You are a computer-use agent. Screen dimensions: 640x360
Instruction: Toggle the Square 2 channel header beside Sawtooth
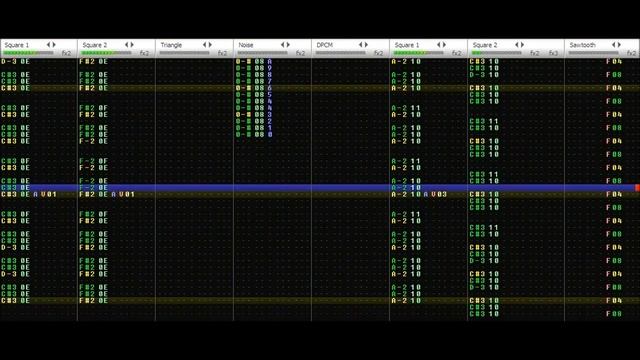(485, 45)
